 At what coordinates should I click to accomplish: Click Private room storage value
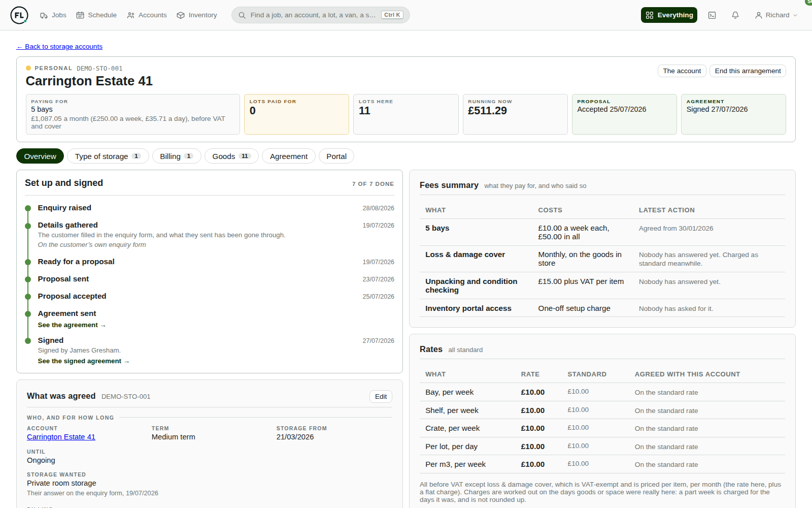tap(61, 483)
